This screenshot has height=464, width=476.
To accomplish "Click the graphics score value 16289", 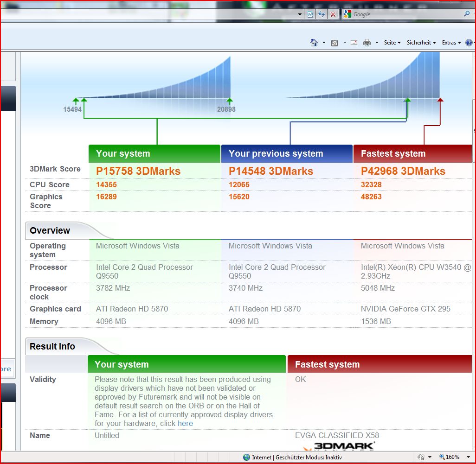I will point(106,197).
